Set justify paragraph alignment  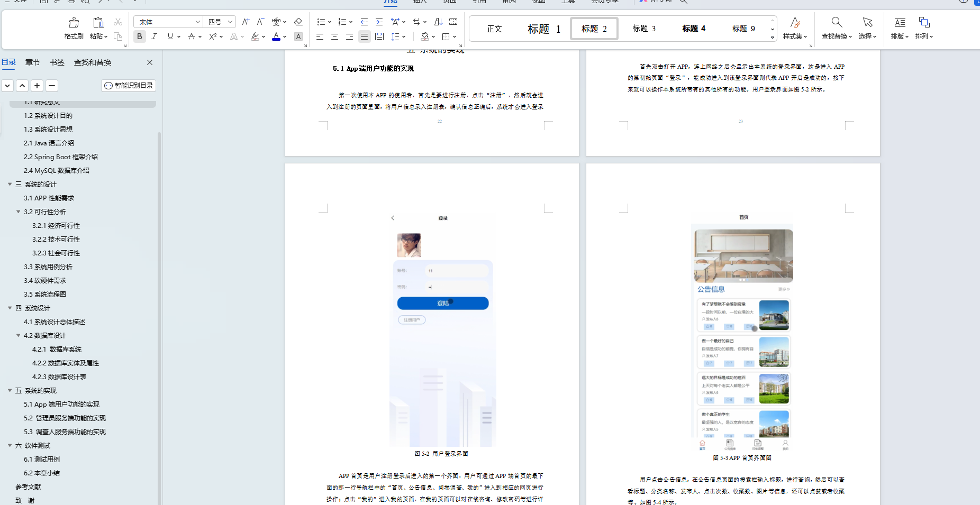[364, 36]
